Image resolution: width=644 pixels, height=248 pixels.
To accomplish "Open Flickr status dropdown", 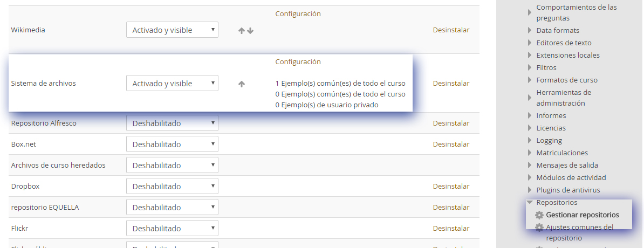I will pyautogui.click(x=172, y=228).
